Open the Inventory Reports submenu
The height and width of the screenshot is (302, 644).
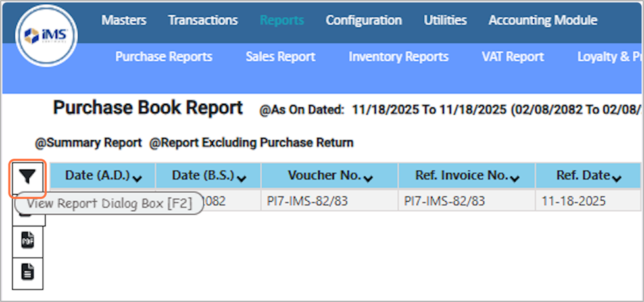[399, 57]
